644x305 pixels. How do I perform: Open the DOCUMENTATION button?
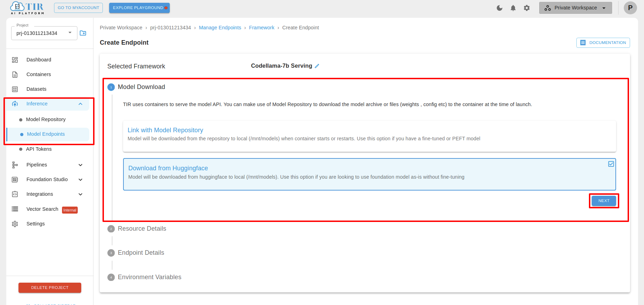pos(603,43)
